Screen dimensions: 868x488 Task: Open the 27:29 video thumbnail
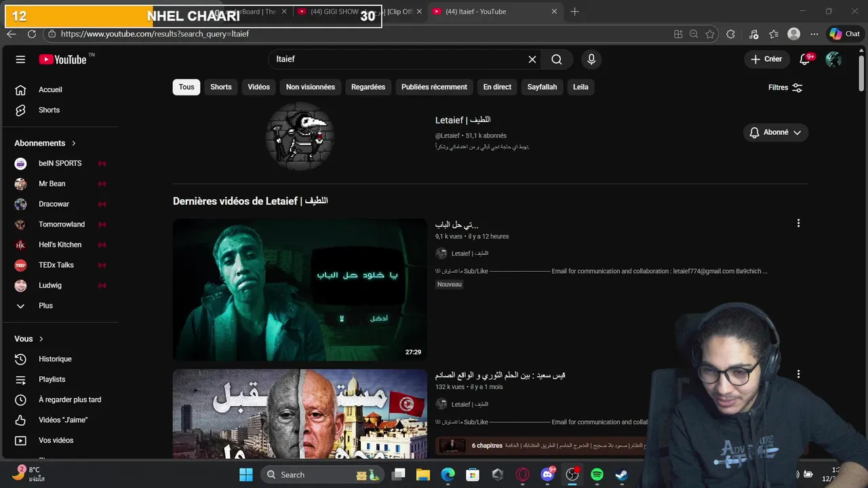[x=300, y=289]
